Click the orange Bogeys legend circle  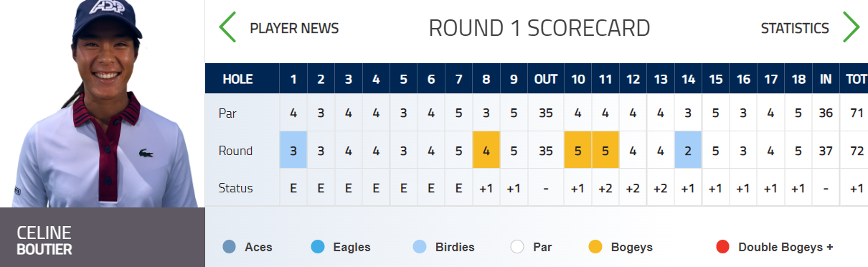tap(595, 247)
